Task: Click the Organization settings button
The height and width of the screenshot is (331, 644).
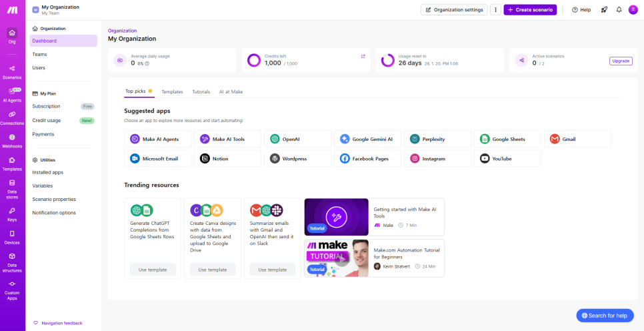Action: pos(454,10)
